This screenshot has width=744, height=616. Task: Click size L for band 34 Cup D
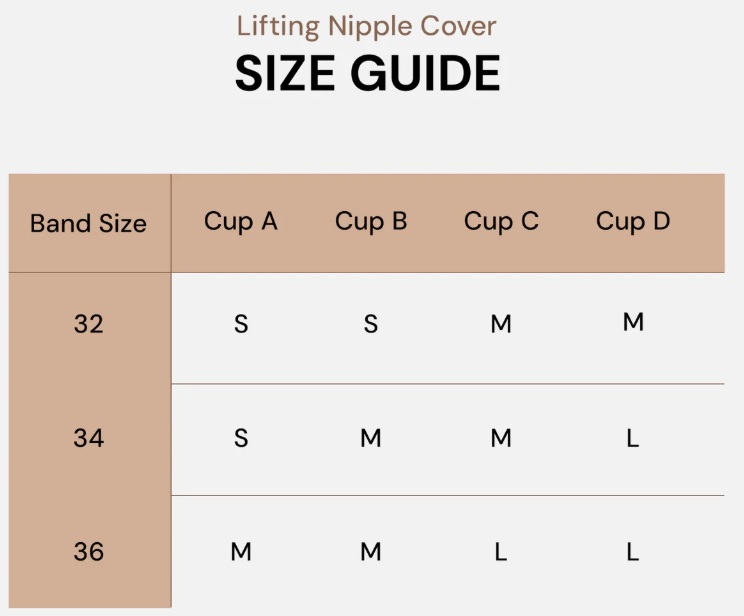pyautogui.click(x=633, y=438)
